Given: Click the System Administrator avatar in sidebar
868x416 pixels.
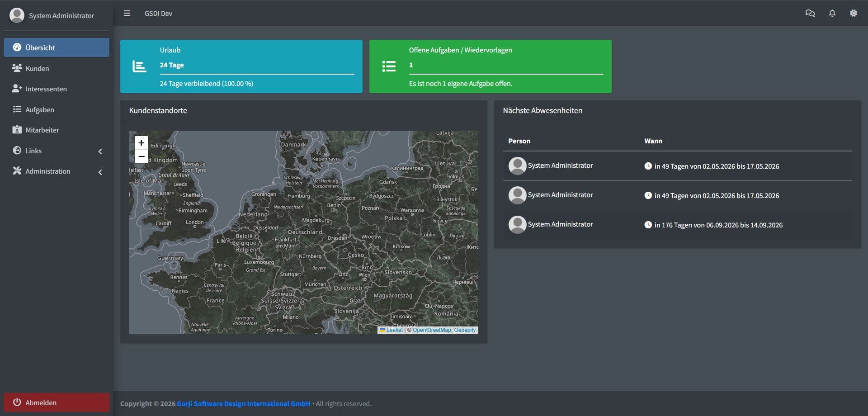Looking at the screenshot, I should tap(17, 15).
